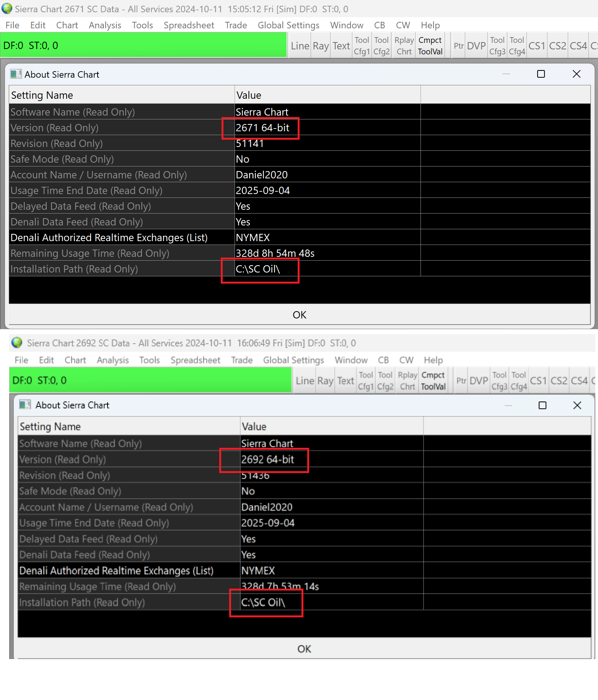Click DVP button in 2671 toolbar
This screenshot has width=598, height=700.
[476, 46]
